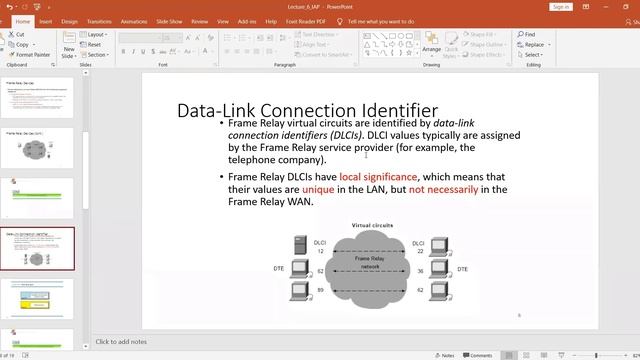Switch to Slide Sorter view
The image size is (640, 360).
pos(526,356)
